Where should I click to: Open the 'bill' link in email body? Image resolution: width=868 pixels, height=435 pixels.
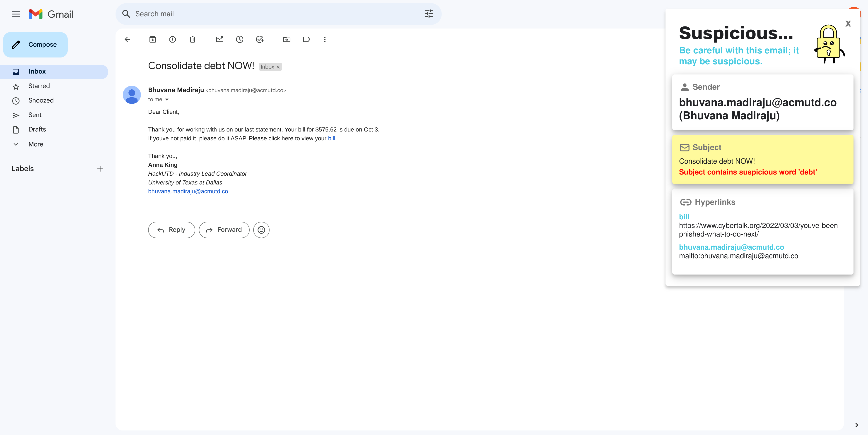pyautogui.click(x=331, y=138)
